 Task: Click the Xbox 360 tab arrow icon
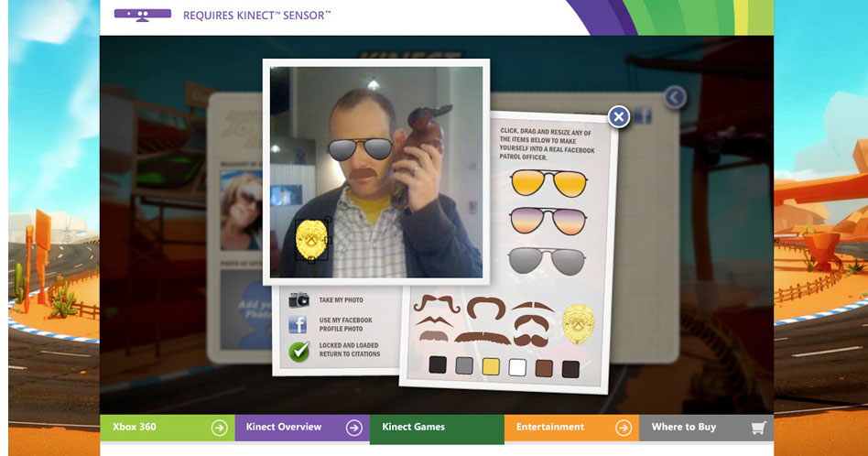219,428
